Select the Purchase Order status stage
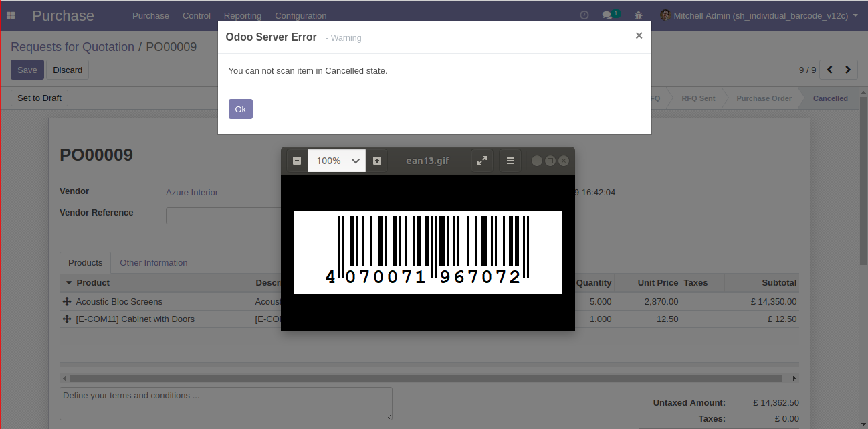This screenshot has width=868, height=429. click(764, 98)
